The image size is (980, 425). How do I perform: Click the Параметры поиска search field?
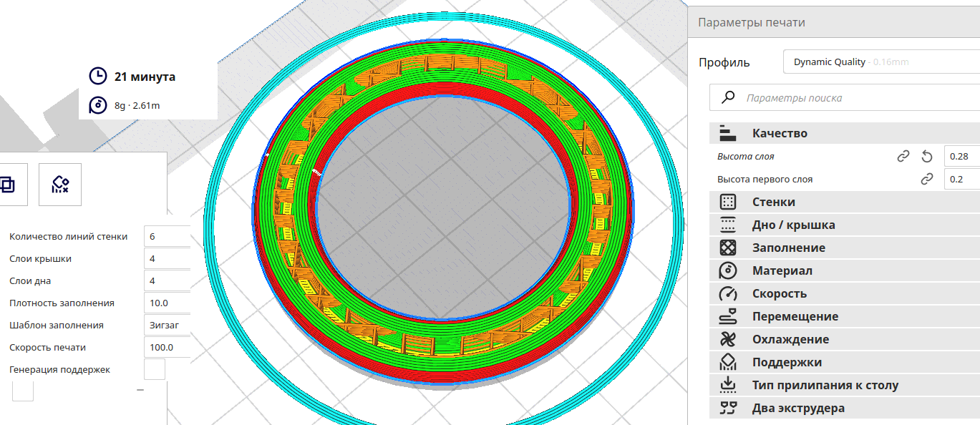[x=845, y=97]
